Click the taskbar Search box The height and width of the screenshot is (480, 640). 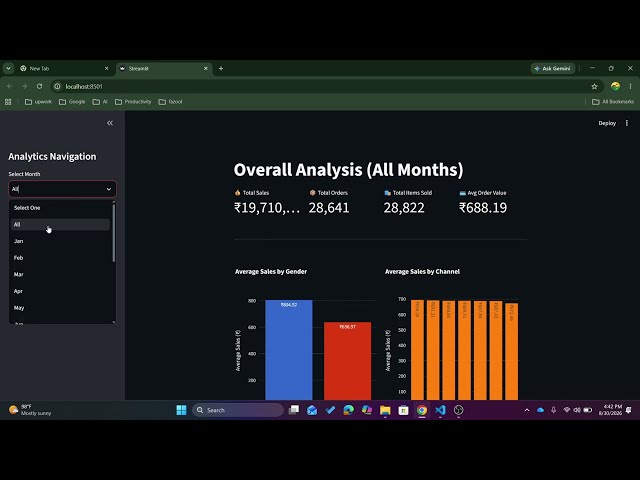[x=238, y=410]
